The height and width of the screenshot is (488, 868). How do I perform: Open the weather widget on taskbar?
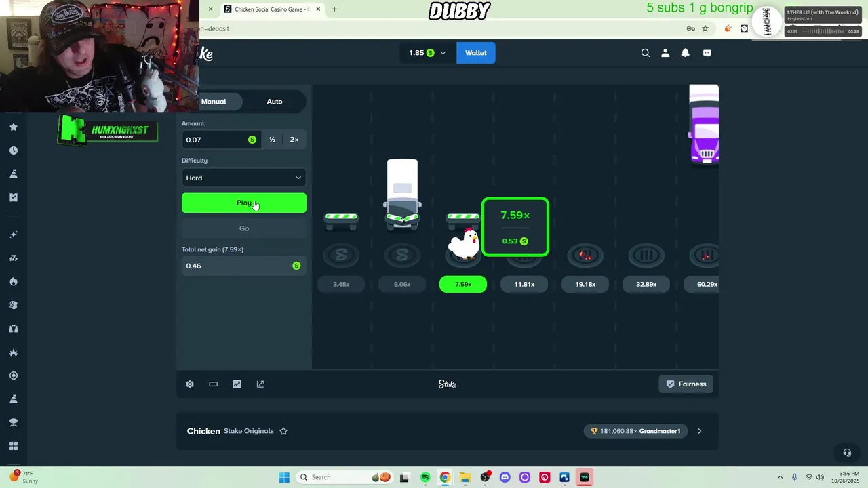pyautogui.click(x=23, y=477)
